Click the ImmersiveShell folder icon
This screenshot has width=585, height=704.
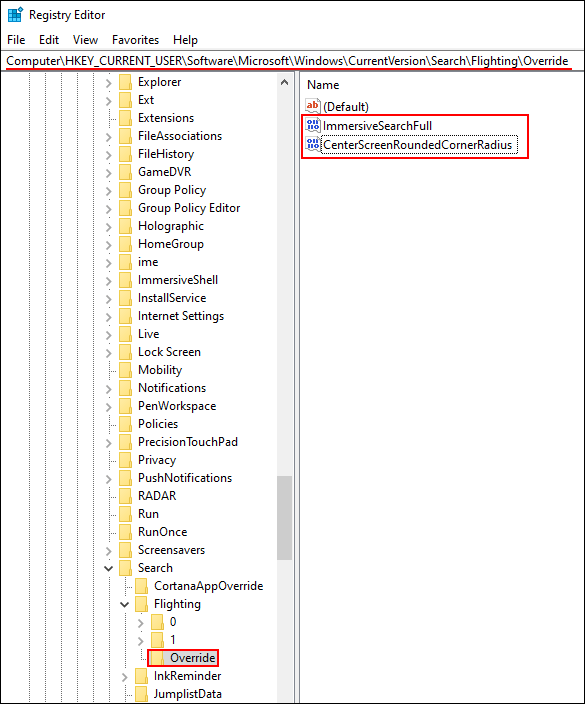point(125,280)
